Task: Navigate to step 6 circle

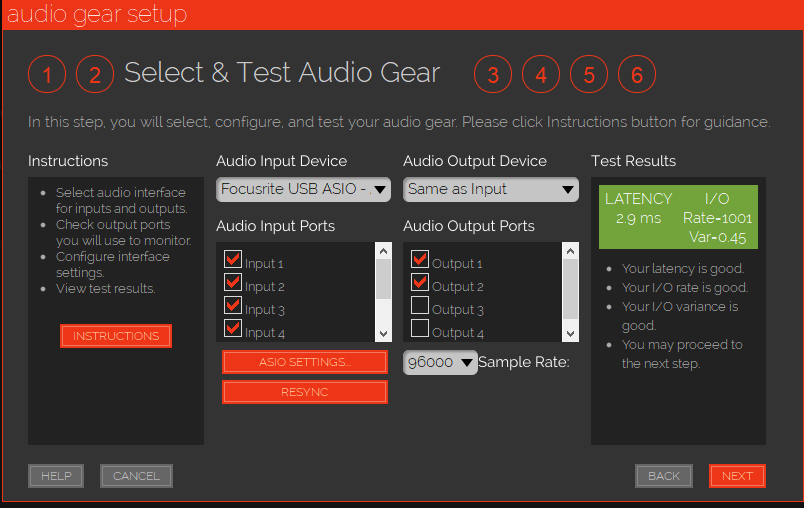Action: click(x=637, y=75)
